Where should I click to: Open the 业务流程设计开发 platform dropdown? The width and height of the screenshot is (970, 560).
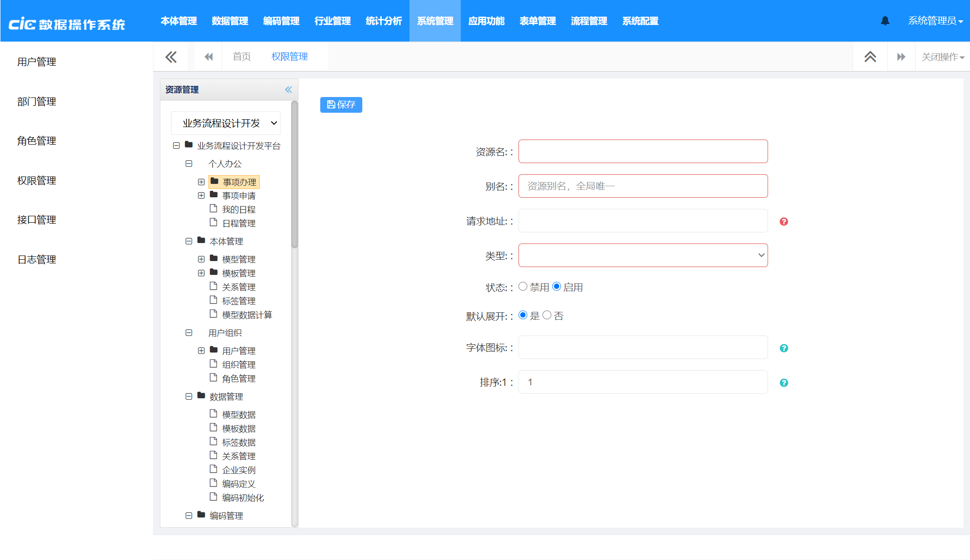tap(226, 123)
